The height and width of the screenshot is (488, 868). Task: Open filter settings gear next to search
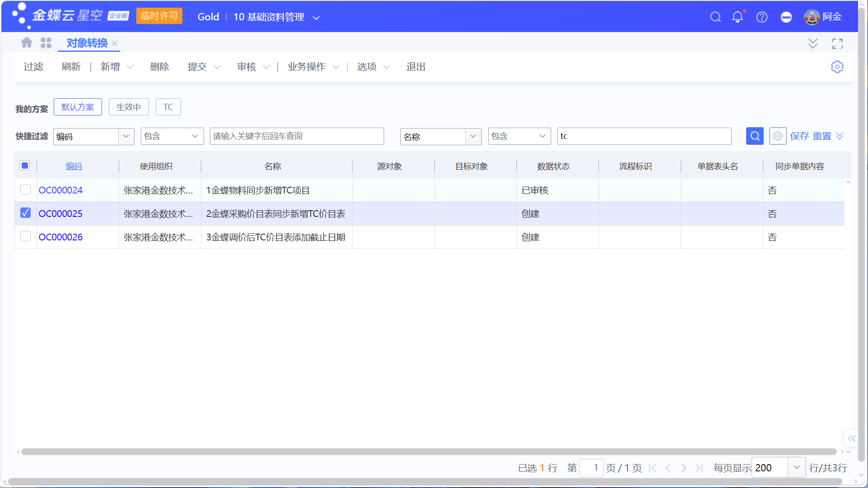(778, 136)
